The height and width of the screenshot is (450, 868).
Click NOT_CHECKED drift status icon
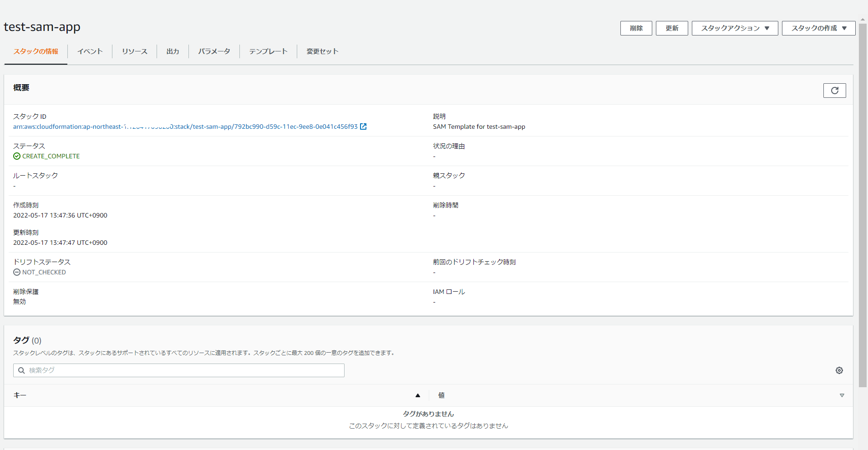(17, 272)
